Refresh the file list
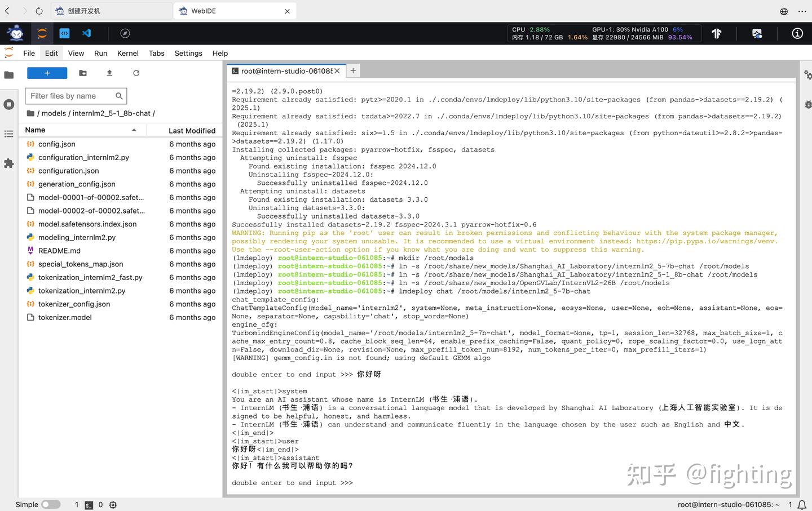The height and width of the screenshot is (511, 812). coord(136,73)
